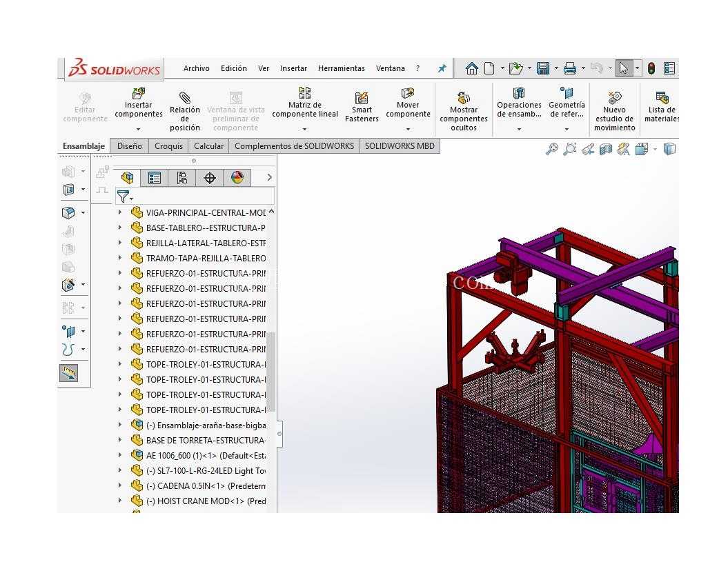Open DisplayManager color sphere tab
The width and height of the screenshot is (728, 562).
[x=237, y=178]
